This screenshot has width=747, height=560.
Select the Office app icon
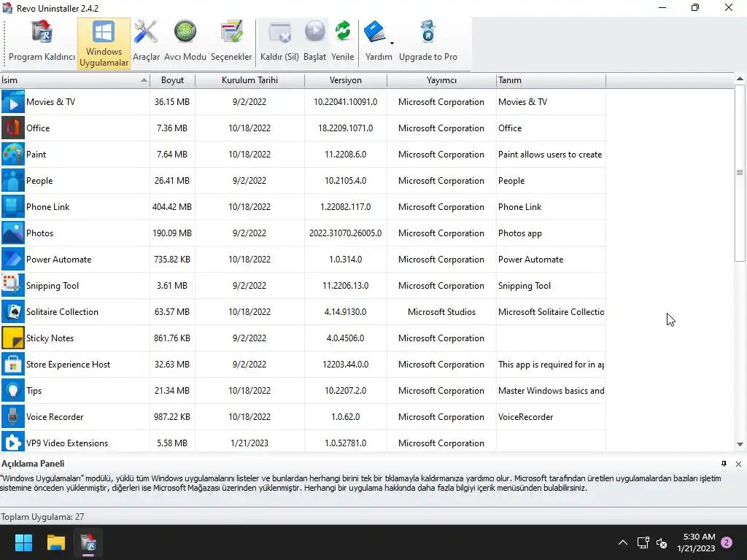(13, 128)
